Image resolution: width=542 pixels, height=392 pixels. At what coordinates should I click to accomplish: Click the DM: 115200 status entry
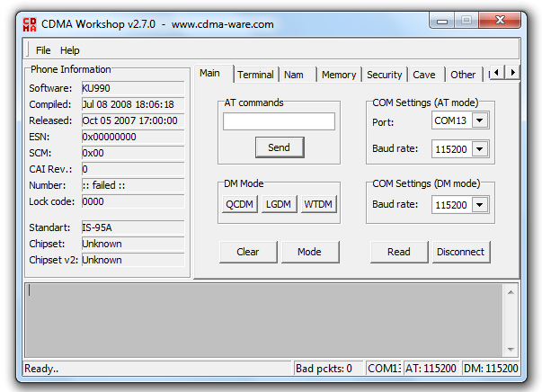[x=491, y=369]
